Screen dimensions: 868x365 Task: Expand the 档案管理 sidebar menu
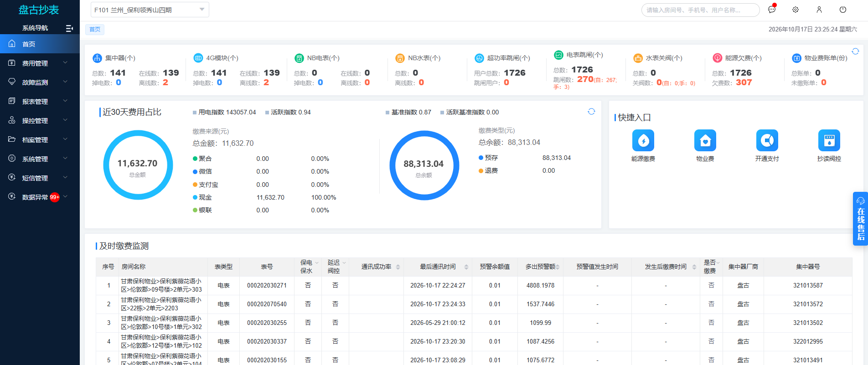click(40, 139)
